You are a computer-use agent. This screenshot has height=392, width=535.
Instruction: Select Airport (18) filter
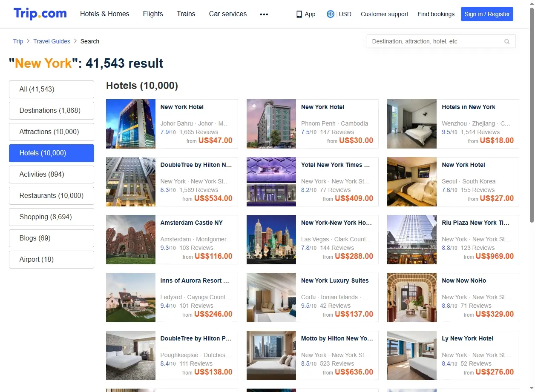pos(52,260)
